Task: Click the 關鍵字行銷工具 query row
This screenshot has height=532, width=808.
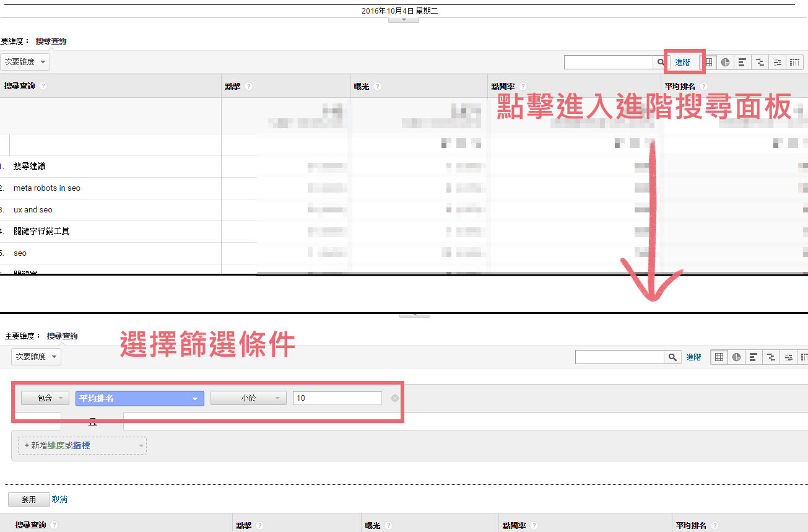Action: pyautogui.click(x=41, y=232)
